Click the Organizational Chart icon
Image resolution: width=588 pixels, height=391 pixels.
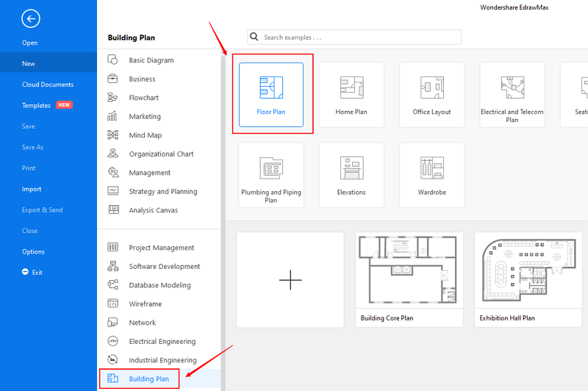[112, 154]
